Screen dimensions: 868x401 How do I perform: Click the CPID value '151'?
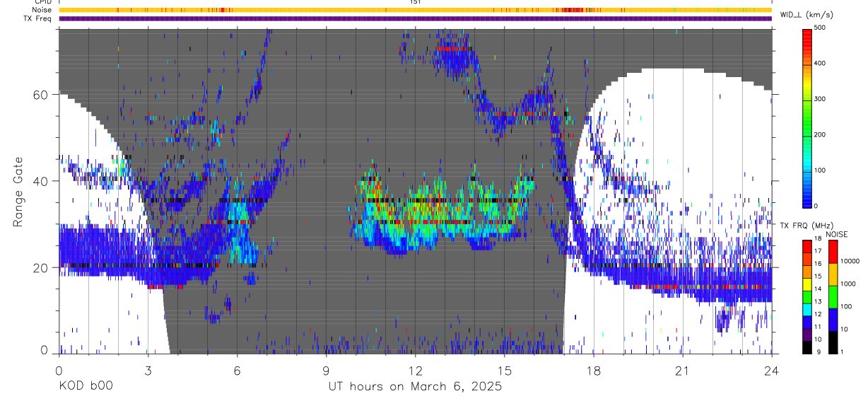(415, 2)
